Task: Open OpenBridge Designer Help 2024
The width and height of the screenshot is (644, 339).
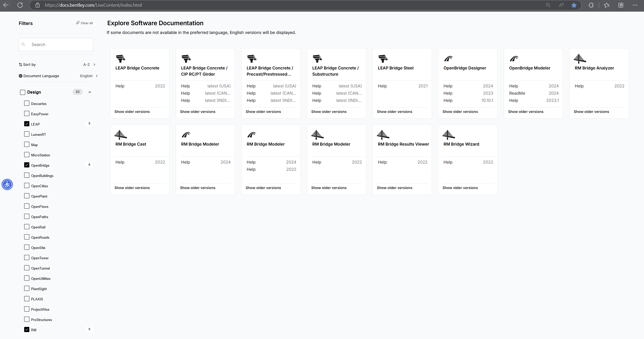Action: pyautogui.click(x=468, y=86)
